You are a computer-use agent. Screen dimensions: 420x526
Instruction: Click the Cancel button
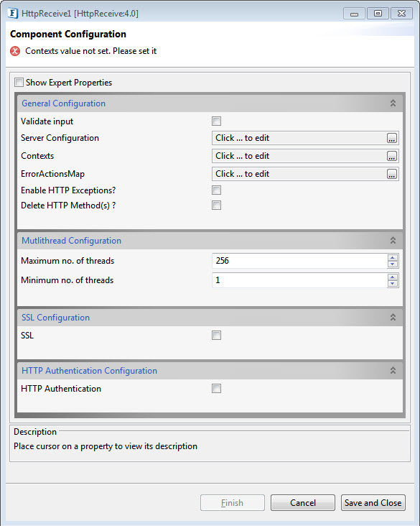click(303, 502)
